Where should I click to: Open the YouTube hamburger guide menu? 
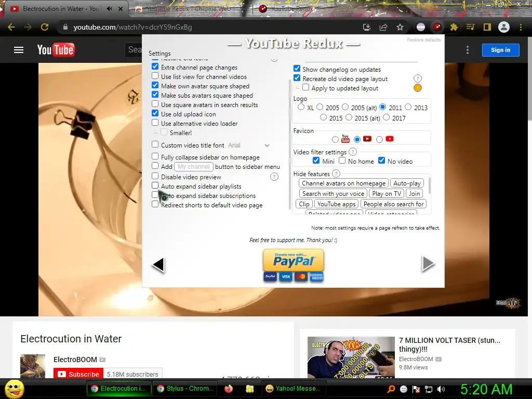(19, 50)
